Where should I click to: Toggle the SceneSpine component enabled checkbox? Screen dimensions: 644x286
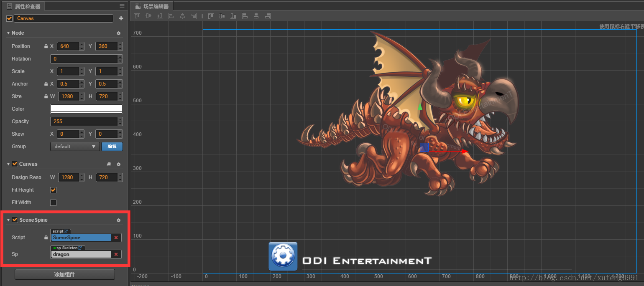tap(15, 220)
